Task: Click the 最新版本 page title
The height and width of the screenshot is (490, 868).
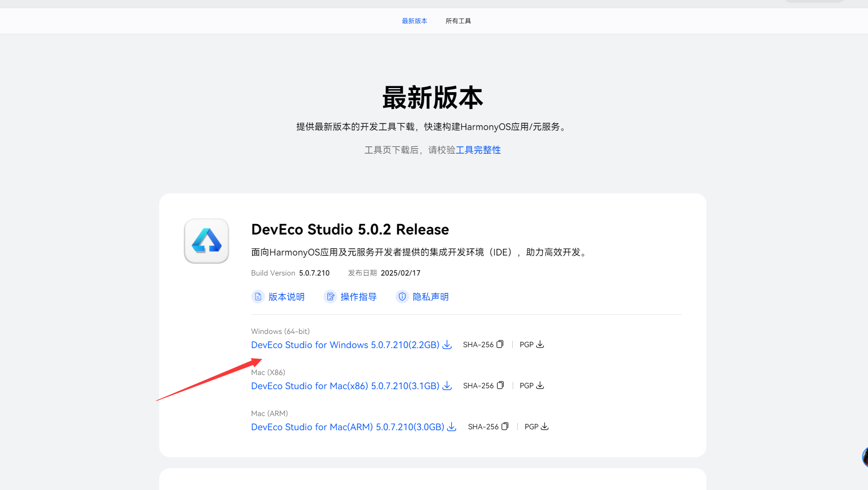Action: (x=432, y=98)
